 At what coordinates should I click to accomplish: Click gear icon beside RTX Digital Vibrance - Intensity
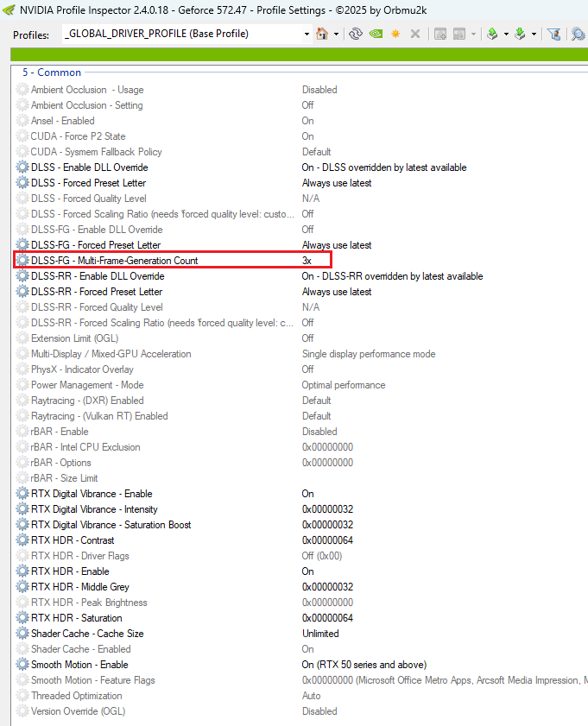22,509
